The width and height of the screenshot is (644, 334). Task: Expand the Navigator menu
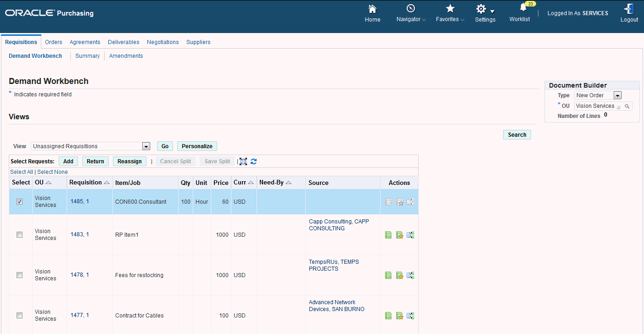411,13
